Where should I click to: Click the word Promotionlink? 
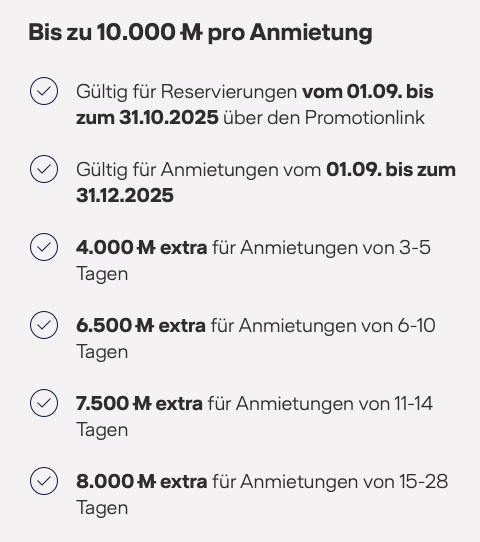pos(365,118)
